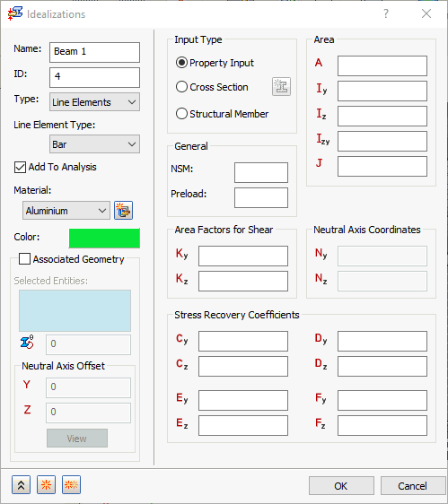Select the Property Input radio button

[181, 63]
